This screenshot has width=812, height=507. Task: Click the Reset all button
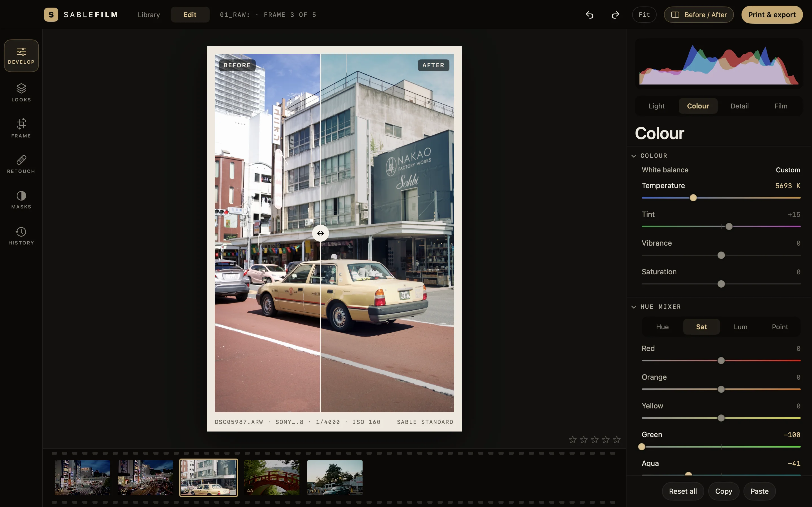pos(683,491)
